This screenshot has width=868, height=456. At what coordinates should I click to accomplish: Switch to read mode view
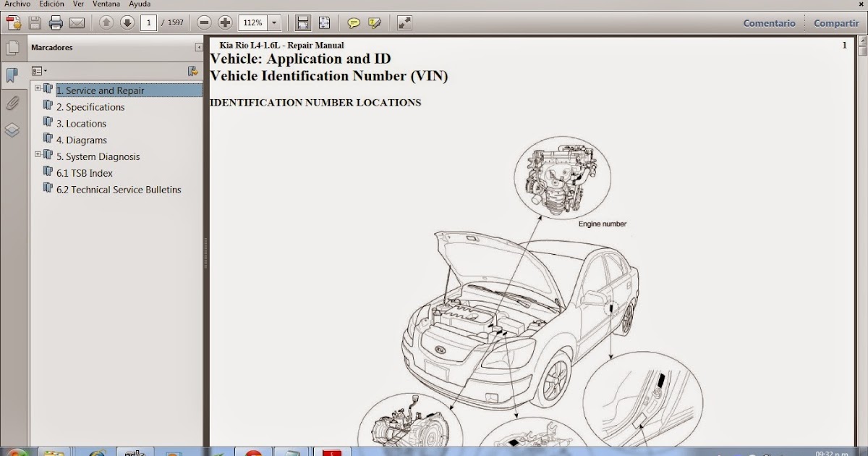coord(404,22)
